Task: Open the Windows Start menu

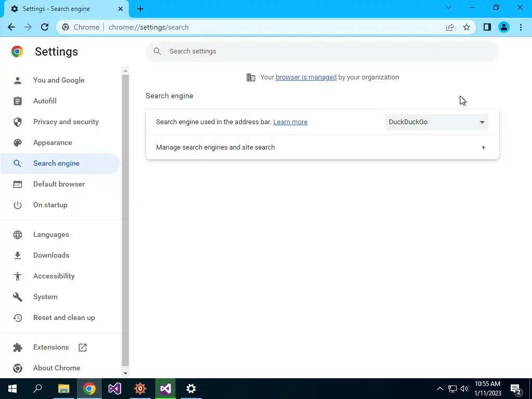Action: coord(12,389)
